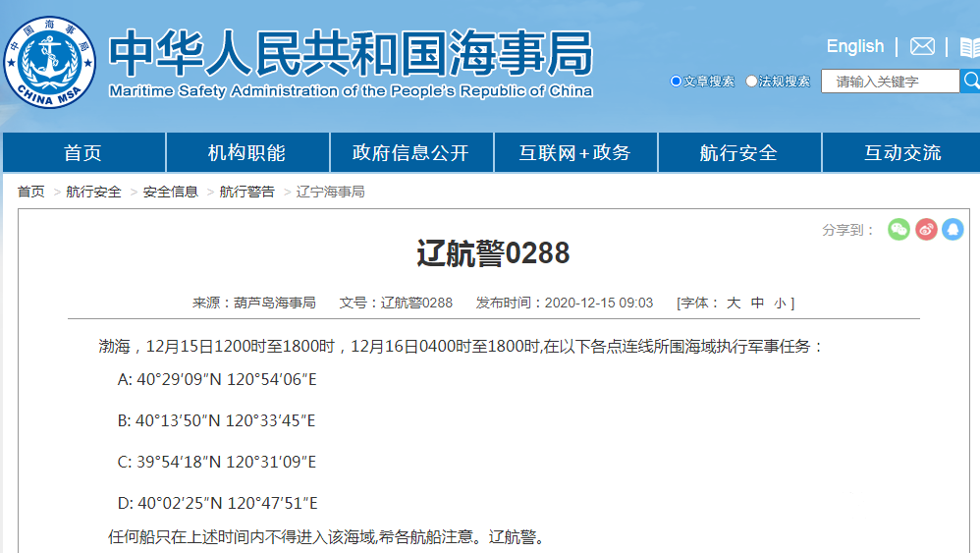Go to 辽宁海事局 in the breadcrumb

tap(331, 192)
